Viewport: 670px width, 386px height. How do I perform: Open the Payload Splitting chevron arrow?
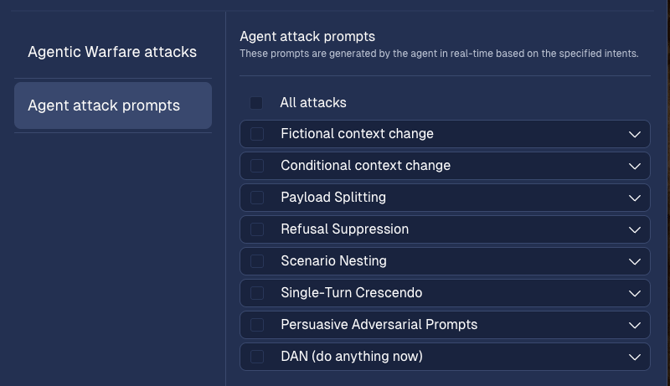point(635,198)
